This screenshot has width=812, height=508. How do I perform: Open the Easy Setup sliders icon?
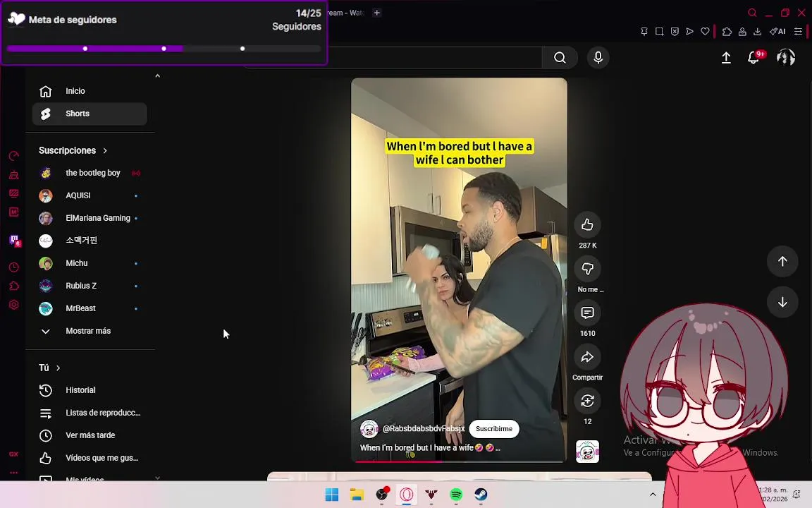point(799,32)
